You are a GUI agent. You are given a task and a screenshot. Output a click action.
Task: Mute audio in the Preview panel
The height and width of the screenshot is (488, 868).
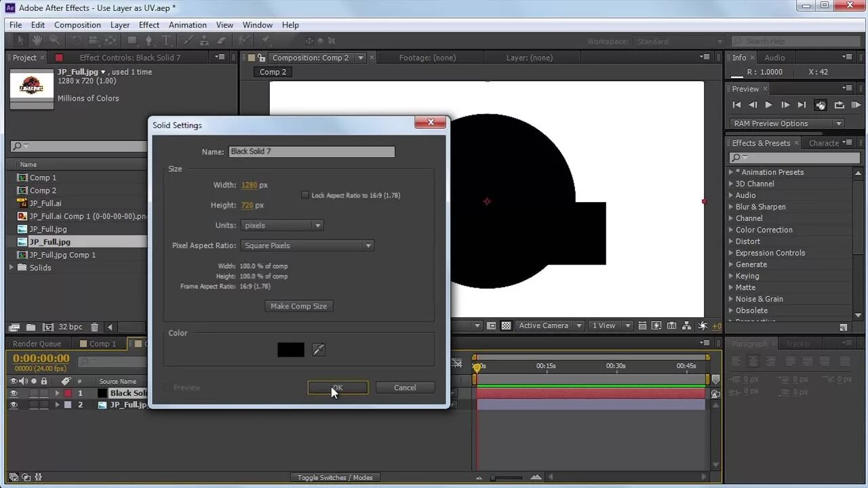(821, 105)
